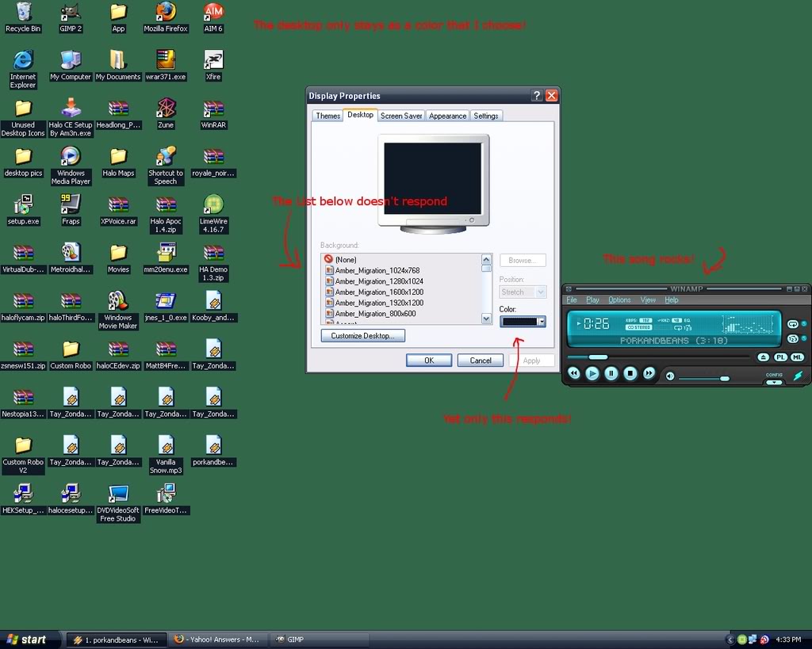Screen dimensions: 812x649
Task: Toggle shuffle button in Winamp
Action: [x=792, y=339]
